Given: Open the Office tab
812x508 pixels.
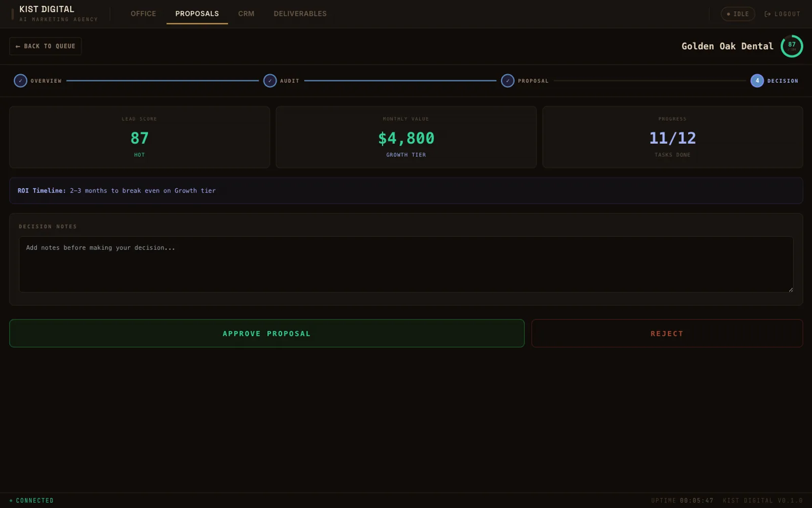Looking at the screenshot, I should point(143,14).
